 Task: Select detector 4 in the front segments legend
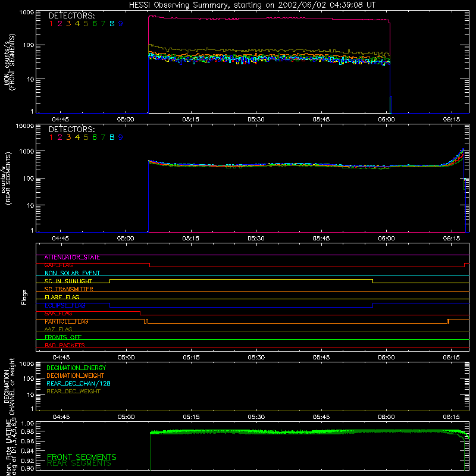tap(77, 24)
